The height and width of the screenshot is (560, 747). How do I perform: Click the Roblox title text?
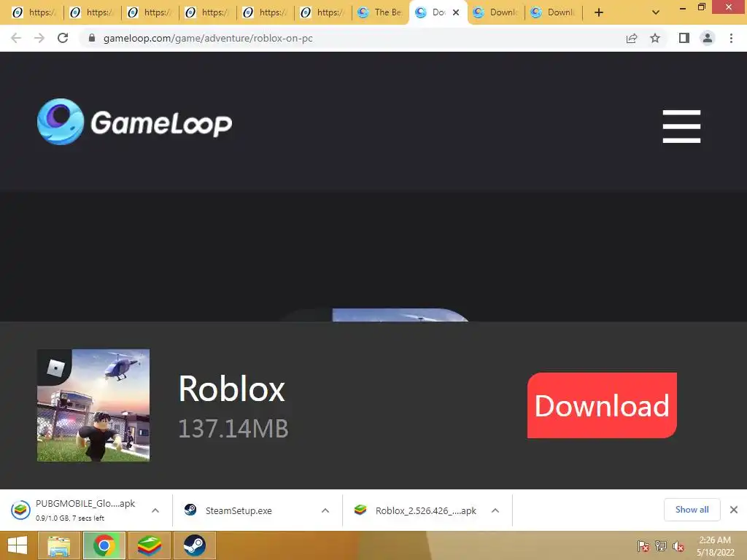(231, 389)
